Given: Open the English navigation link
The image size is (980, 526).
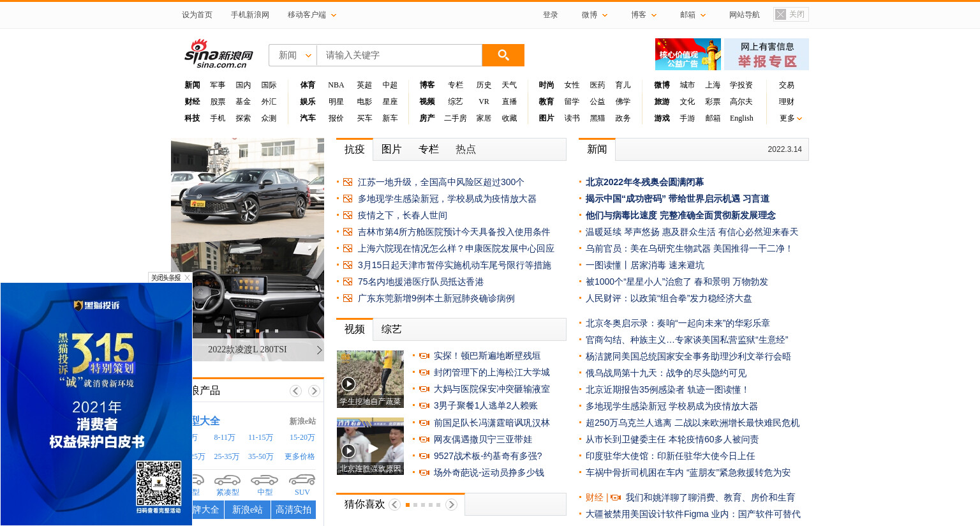Looking at the screenshot, I should point(741,118).
